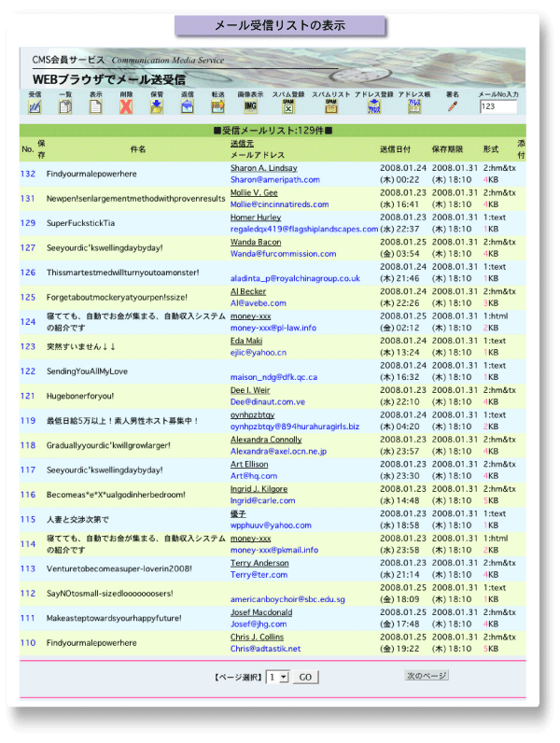Click the 転送 forward icon
This screenshot has width=560, height=743.
(218, 106)
